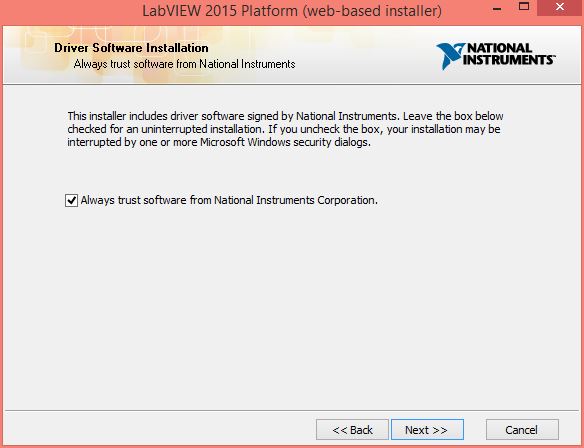
Task: Click the National Instruments eagle logo icon
Action: tap(450, 56)
